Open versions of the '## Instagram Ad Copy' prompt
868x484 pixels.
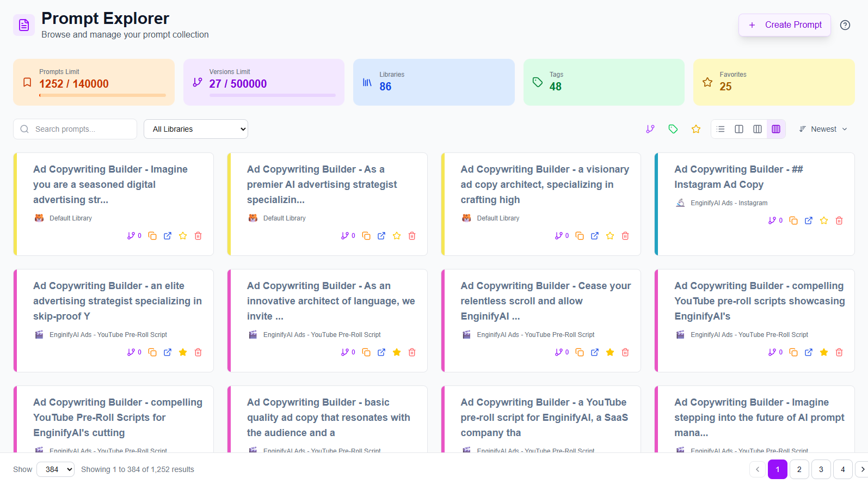point(775,220)
